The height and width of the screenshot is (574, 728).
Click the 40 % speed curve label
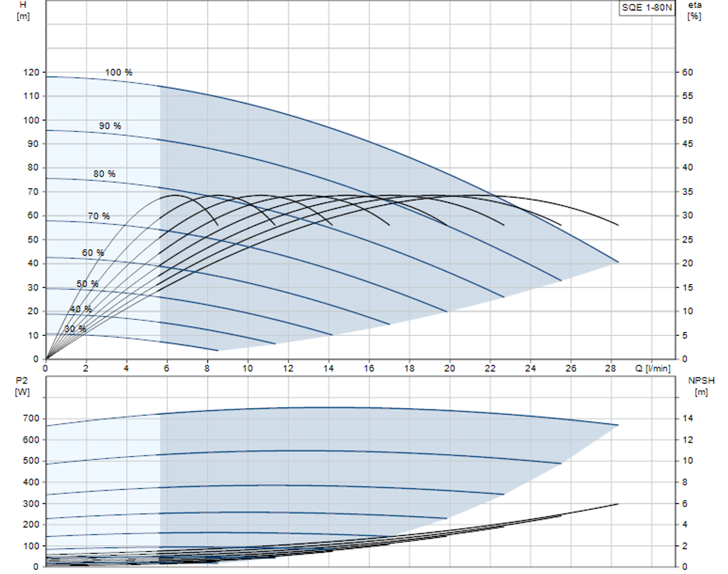tap(81, 309)
